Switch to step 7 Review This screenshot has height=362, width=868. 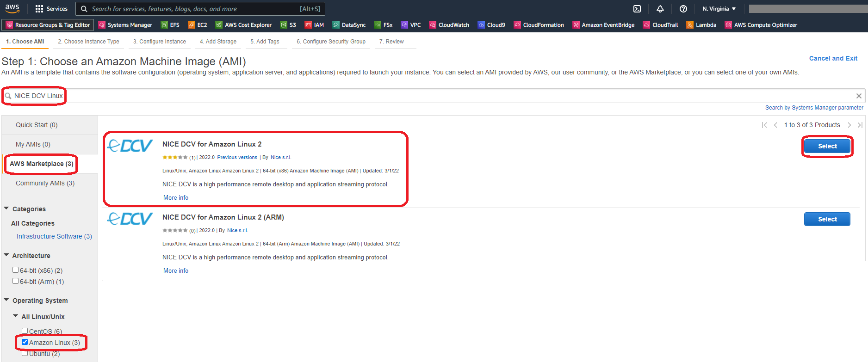click(x=391, y=42)
